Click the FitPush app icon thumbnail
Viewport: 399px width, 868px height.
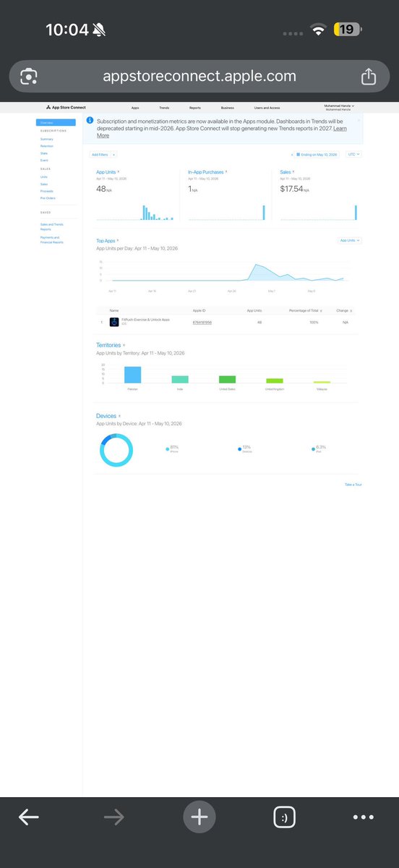coord(114,321)
